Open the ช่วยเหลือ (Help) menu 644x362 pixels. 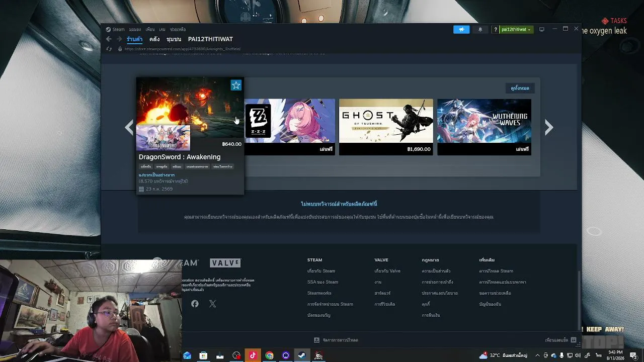click(x=178, y=29)
